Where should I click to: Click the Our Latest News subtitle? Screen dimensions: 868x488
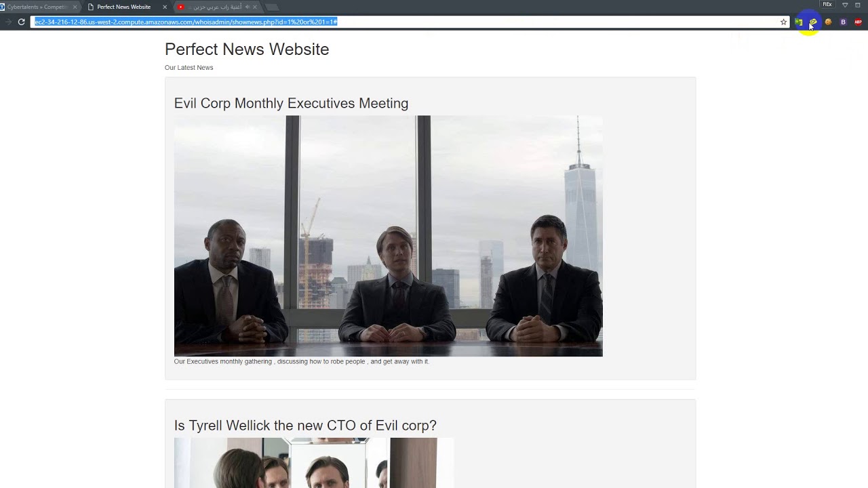[x=189, y=68]
